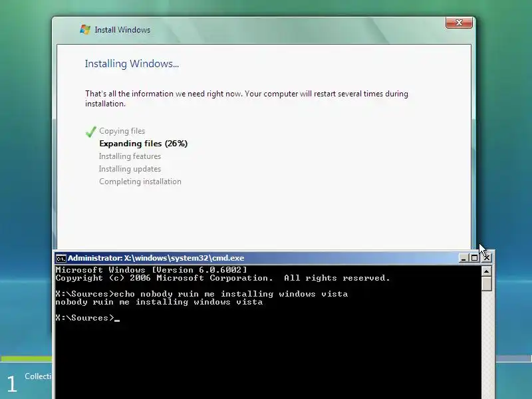532x399 pixels.
Task: Click the cmd title bar text
Action: coord(156,258)
